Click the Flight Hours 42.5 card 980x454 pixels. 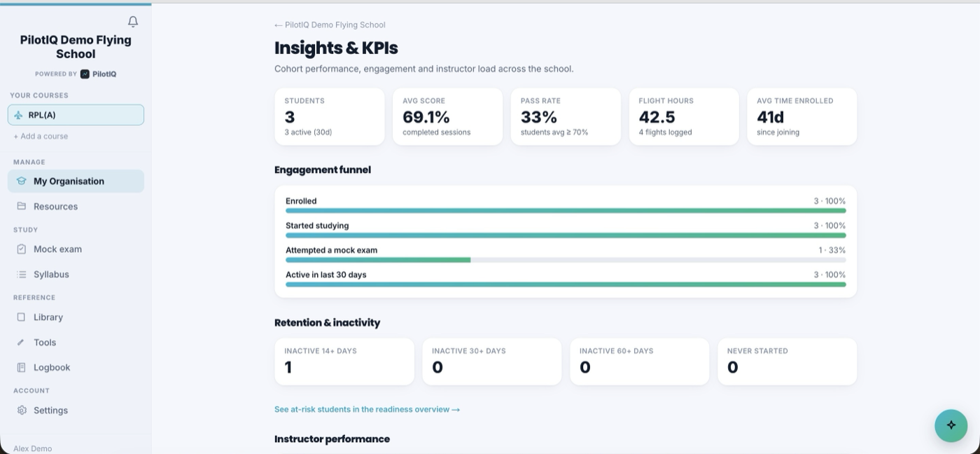tap(684, 116)
